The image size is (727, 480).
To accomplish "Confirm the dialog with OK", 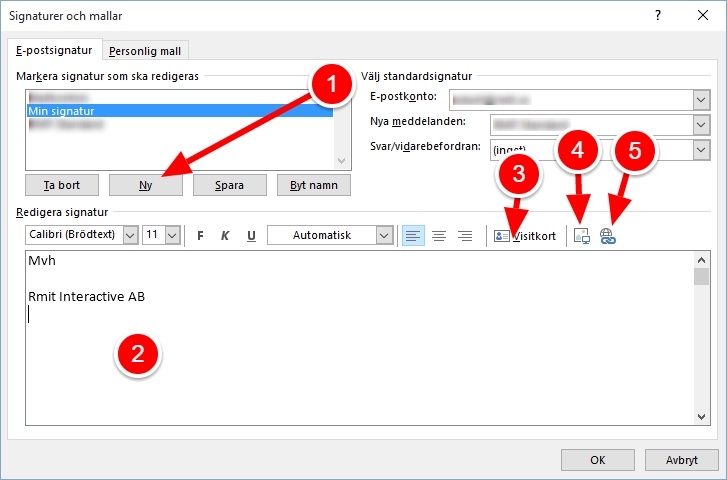I will (x=598, y=460).
